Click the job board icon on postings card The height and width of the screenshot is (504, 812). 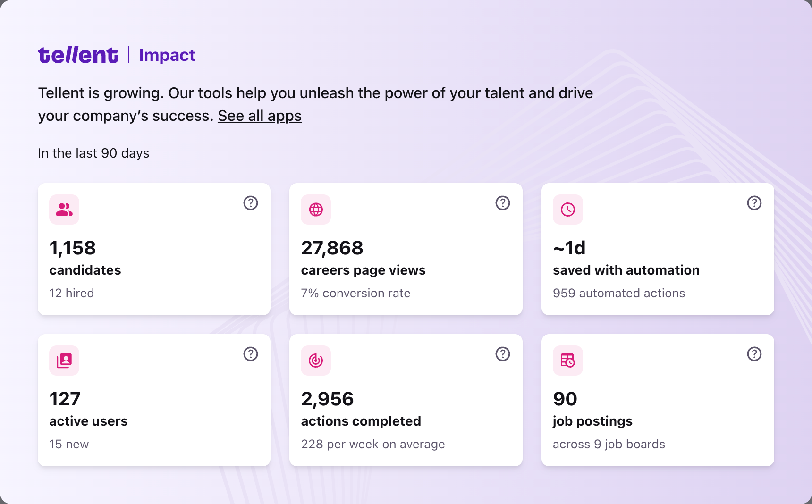coord(568,361)
